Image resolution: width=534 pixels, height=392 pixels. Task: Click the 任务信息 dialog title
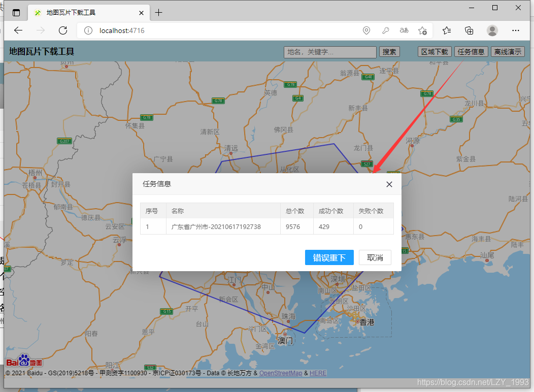[157, 184]
